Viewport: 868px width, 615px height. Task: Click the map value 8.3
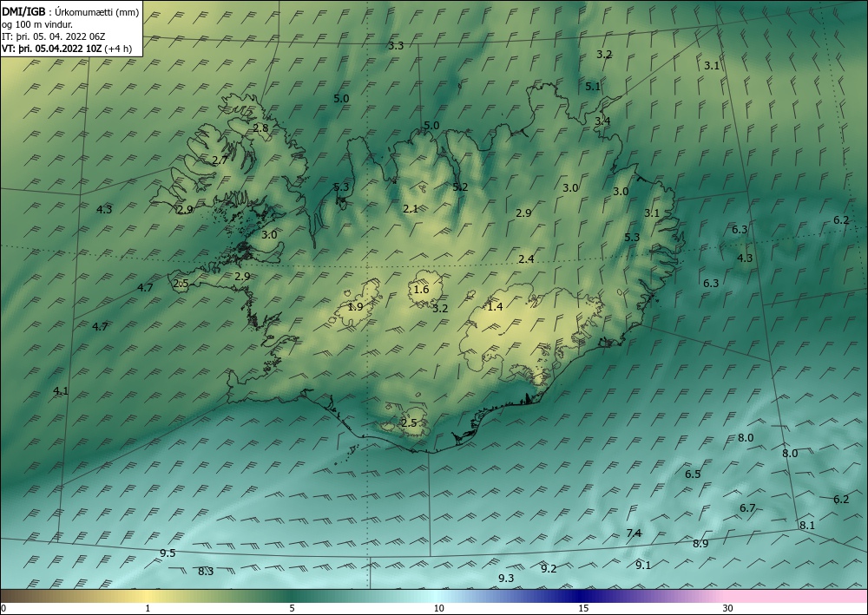[206, 572]
